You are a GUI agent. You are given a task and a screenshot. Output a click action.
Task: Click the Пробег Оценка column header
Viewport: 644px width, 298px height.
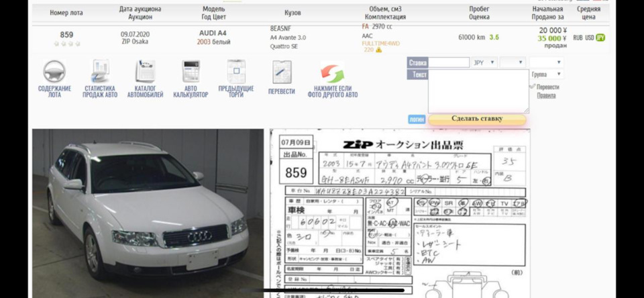tap(479, 13)
